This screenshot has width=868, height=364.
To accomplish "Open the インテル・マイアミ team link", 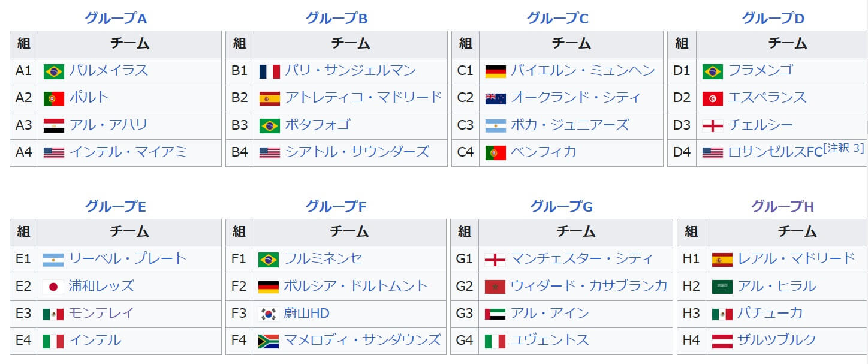I will pos(128,152).
